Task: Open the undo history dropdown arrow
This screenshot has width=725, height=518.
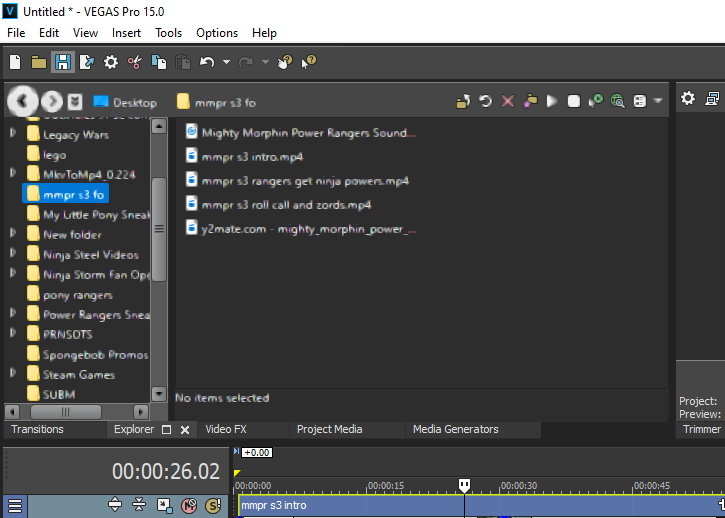Action: tap(226, 62)
